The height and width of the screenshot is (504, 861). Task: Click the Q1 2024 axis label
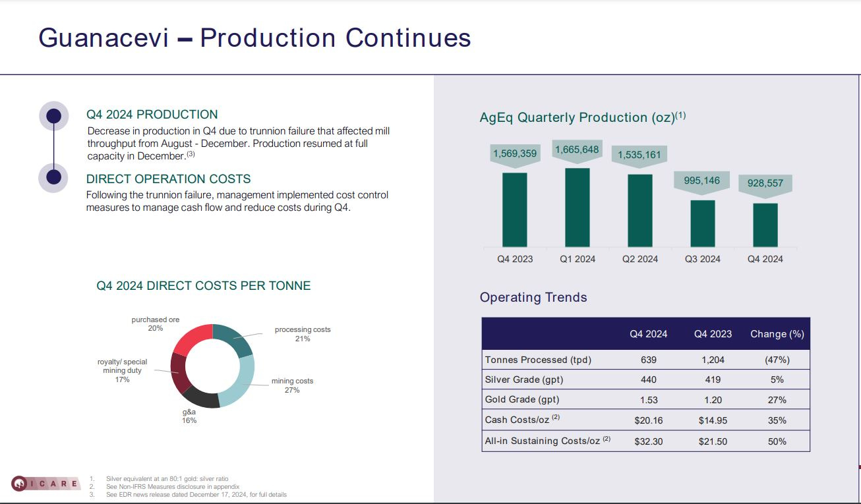pyautogui.click(x=578, y=259)
